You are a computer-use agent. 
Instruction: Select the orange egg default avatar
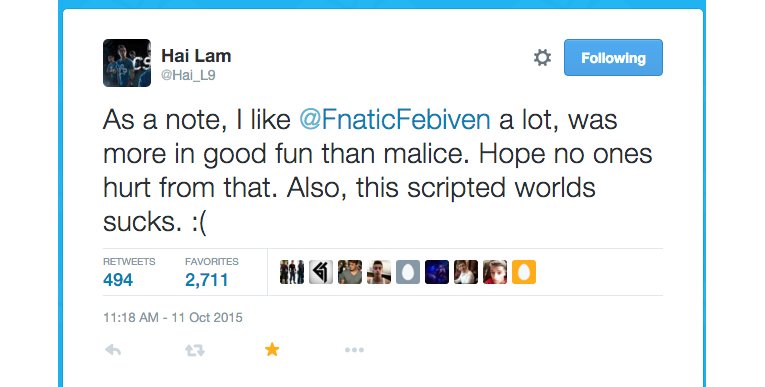[x=524, y=272]
